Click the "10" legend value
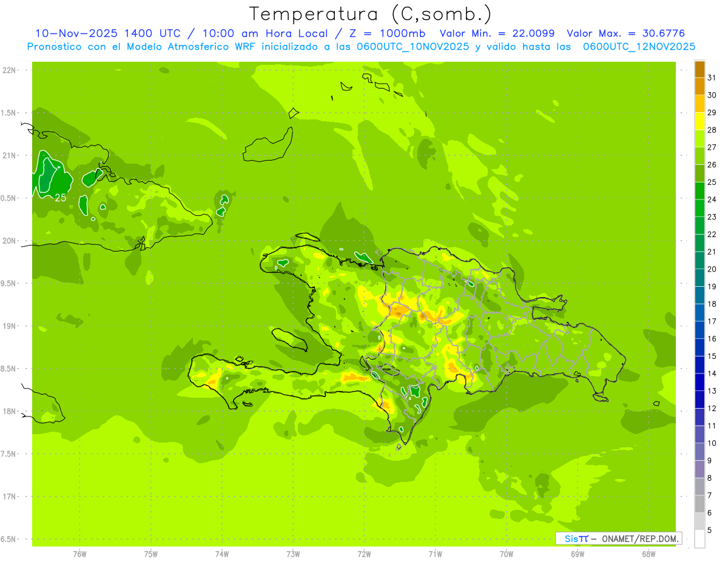Image resolution: width=728 pixels, height=562 pixels. [x=712, y=443]
